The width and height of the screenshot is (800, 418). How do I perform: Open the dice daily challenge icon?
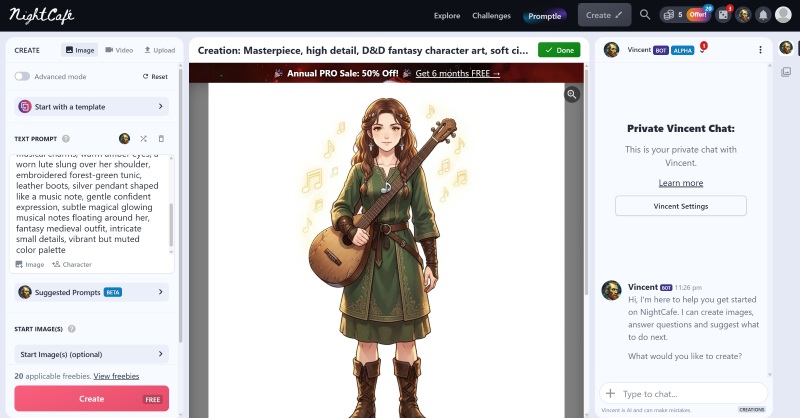(723, 15)
